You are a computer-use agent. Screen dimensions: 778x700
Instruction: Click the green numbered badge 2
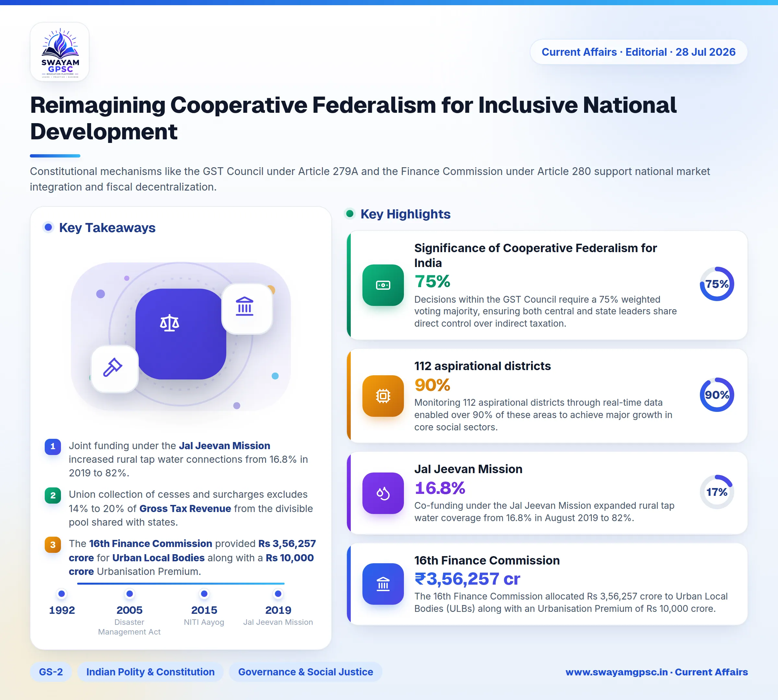point(53,496)
